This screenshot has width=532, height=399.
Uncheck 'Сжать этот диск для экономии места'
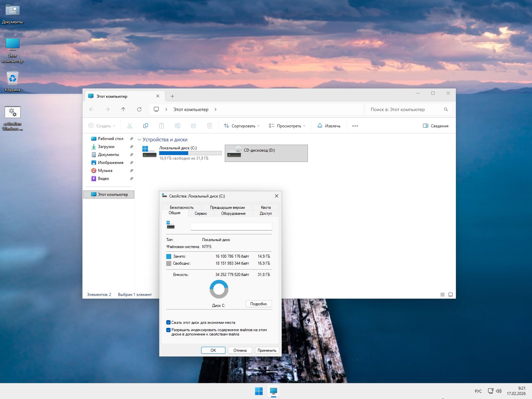click(x=169, y=322)
